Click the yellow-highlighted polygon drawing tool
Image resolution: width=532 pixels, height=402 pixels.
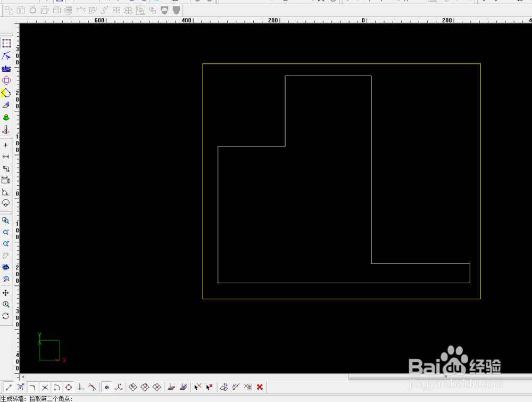(6, 93)
